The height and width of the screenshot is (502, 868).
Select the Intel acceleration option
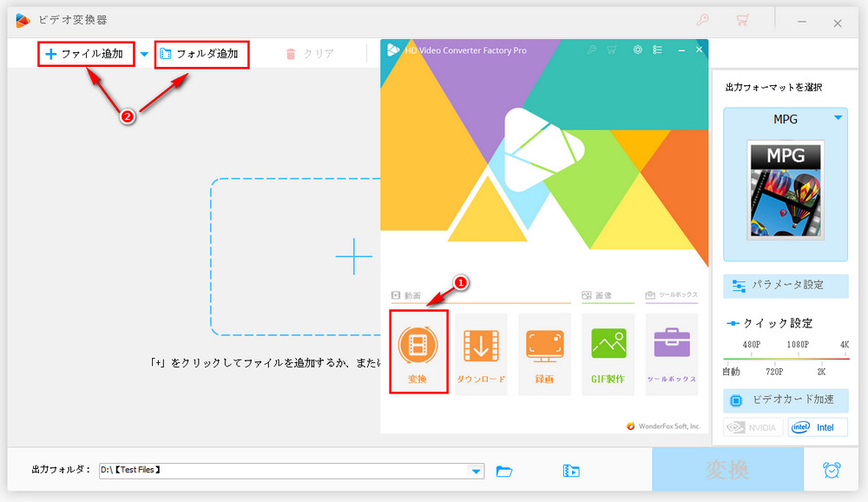tap(818, 427)
